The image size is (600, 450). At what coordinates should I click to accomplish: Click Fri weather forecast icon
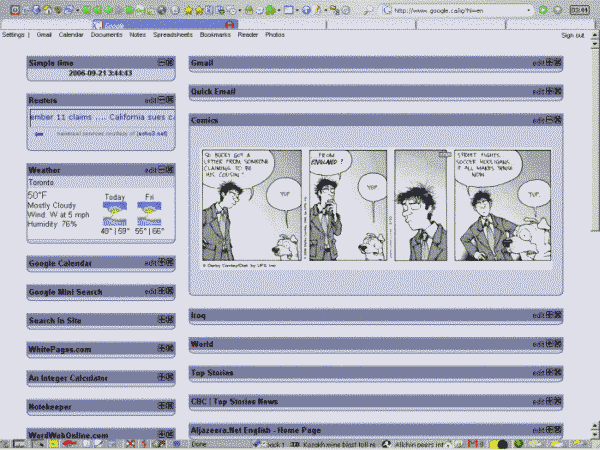pyautogui.click(x=149, y=214)
